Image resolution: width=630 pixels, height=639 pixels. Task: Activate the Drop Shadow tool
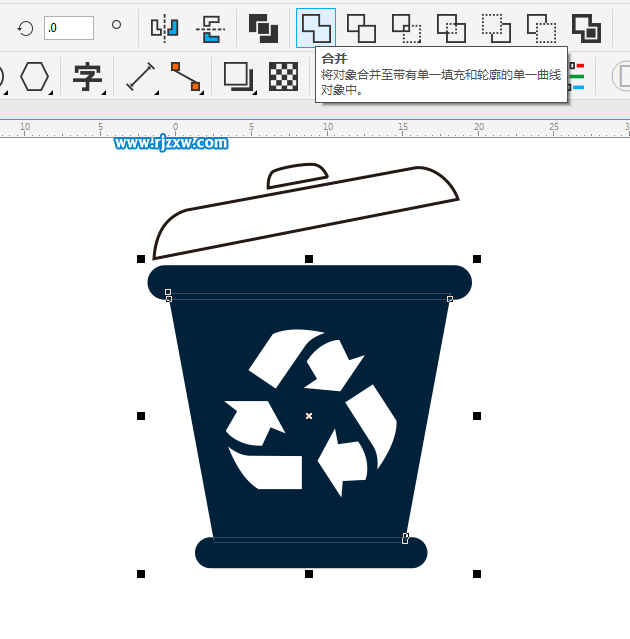pyautogui.click(x=238, y=77)
